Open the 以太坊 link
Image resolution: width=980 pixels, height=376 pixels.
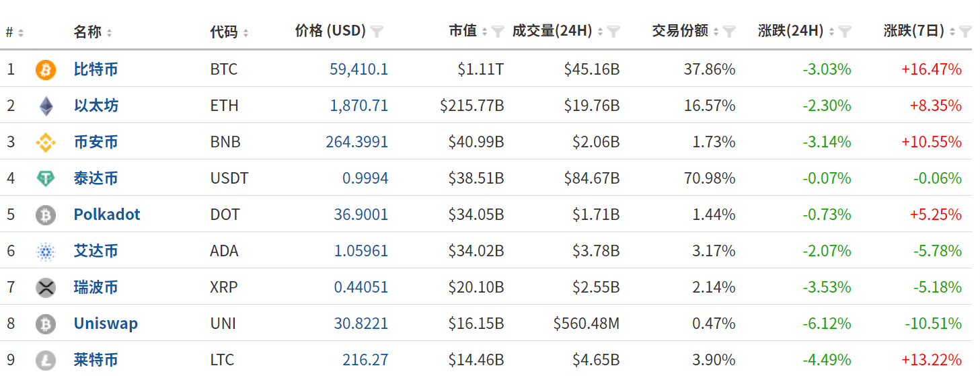[x=96, y=106]
